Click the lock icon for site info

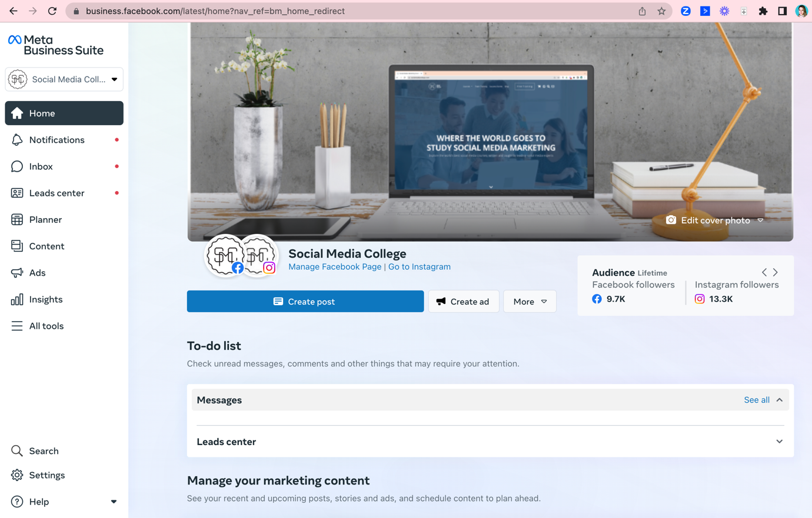[x=76, y=11]
